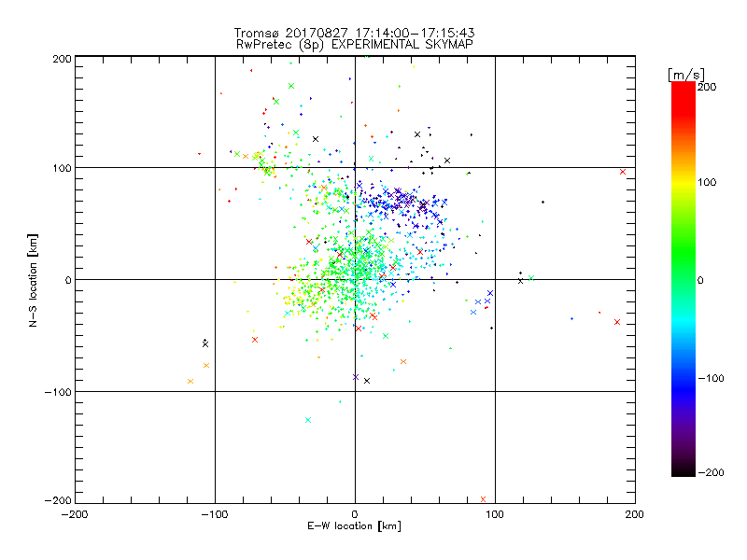The width and height of the screenshot is (747, 560).
Task: Click the colorbar tick label '-200'
Action: [711, 472]
